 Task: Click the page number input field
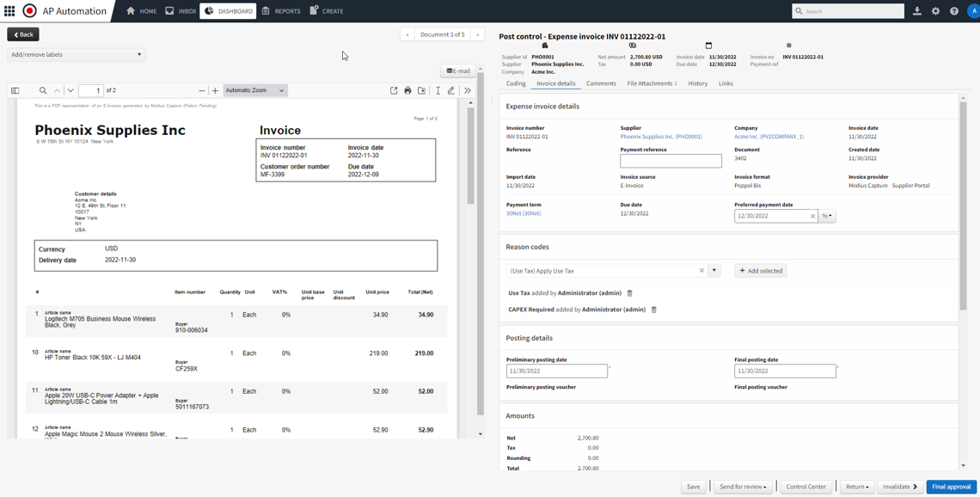point(90,90)
